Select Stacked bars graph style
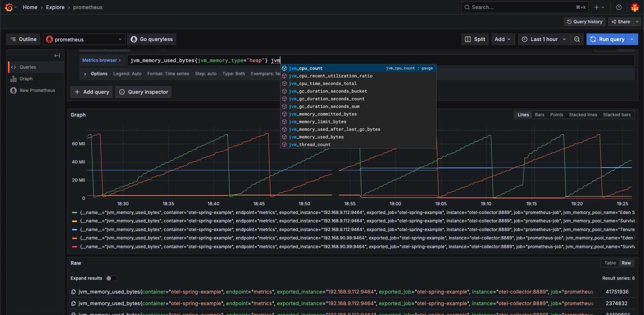Image resolution: width=644 pixels, height=315 pixels. [617, 115]
